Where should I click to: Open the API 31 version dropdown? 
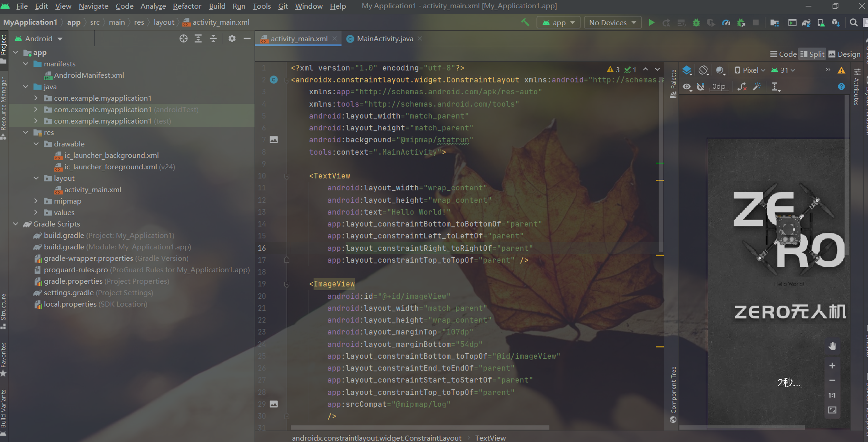point(784,70)
